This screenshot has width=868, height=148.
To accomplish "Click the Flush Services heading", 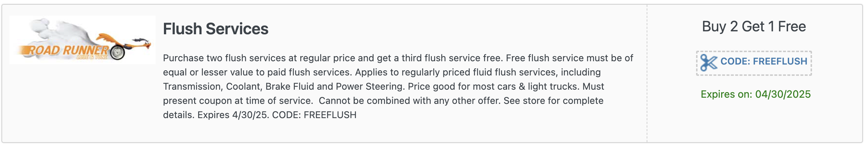I will (216, 29).
